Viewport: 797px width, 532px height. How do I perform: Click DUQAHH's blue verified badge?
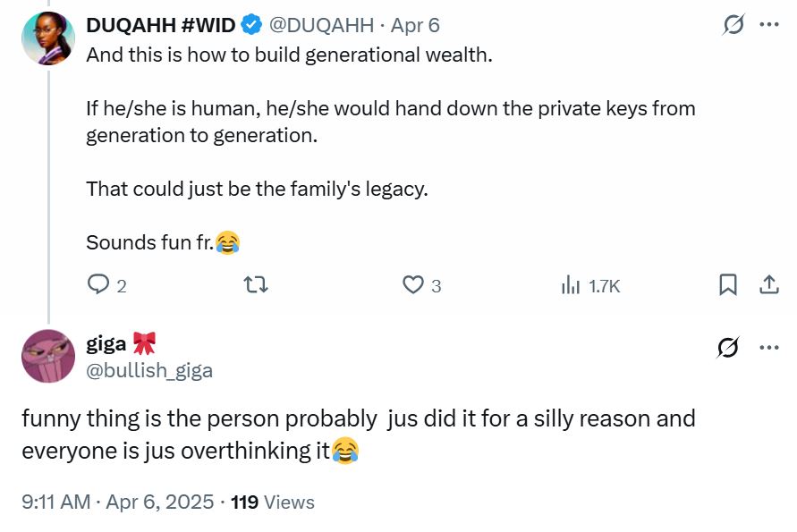tap(252, 25)
